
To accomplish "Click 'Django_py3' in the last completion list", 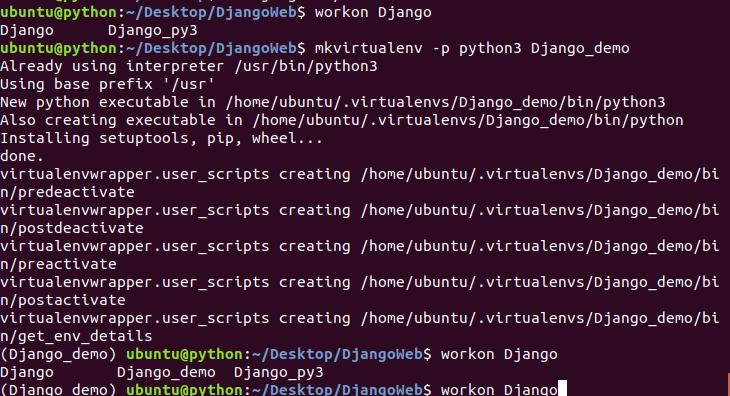I will click(278, 372).
